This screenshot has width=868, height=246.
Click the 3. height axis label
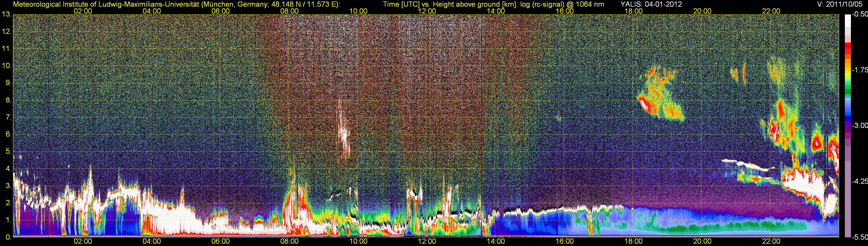(x=8, y=186)
